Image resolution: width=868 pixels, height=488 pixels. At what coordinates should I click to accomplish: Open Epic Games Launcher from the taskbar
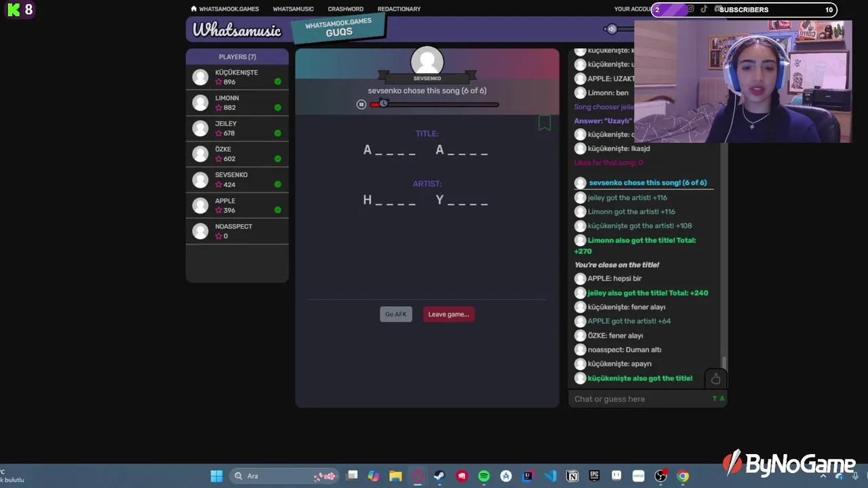point(594,476)
